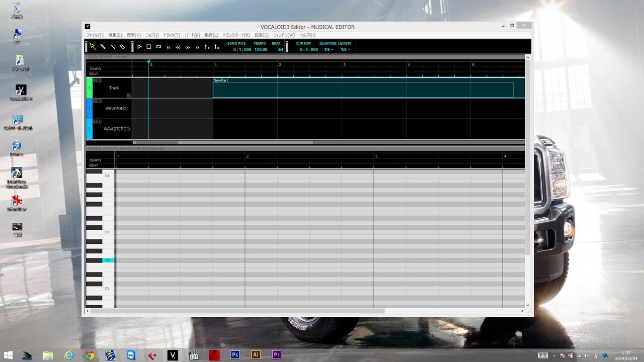Open the ヘルプ(H) menu
The width and height of the screenshot is (644, 362).
coord(307,35)
